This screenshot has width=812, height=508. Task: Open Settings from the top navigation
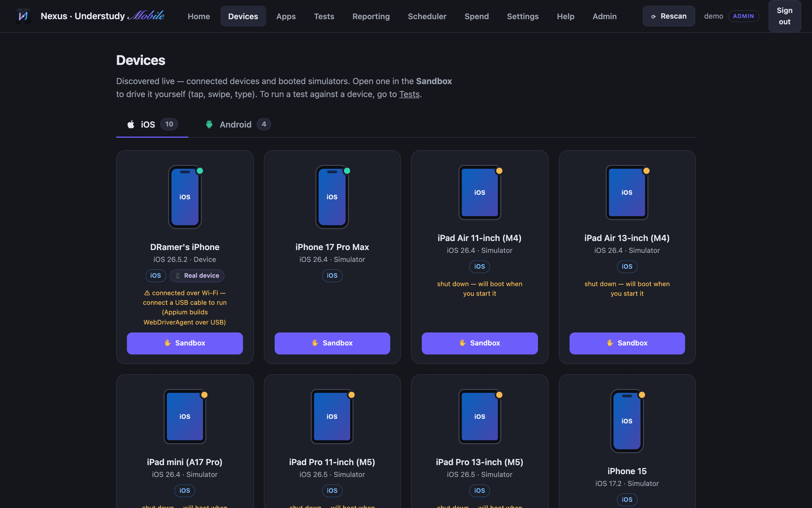[x=523, y=16]
